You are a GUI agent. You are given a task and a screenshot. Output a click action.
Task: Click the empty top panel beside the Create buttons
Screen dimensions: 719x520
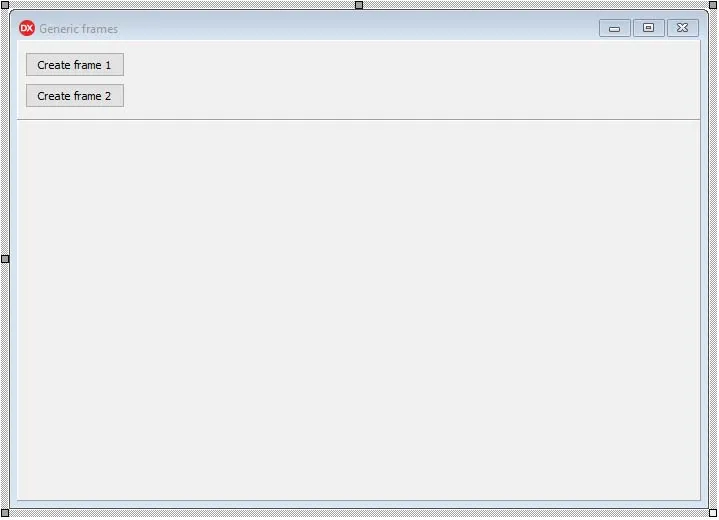tap(412, 80)
